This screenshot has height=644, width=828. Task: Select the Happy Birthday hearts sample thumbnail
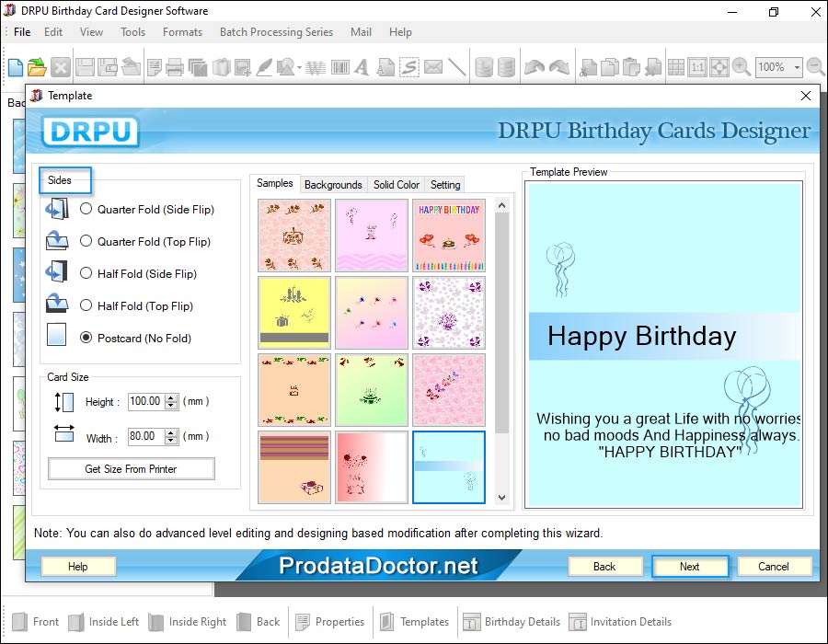pos(449,236)
